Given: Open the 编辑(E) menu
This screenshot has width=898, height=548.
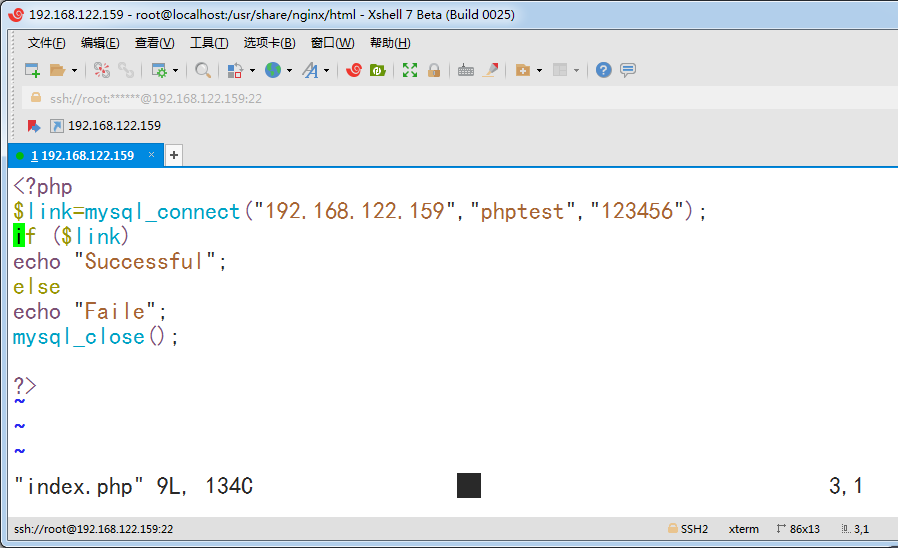Looking at the screenshot, I should pos(100,43).
